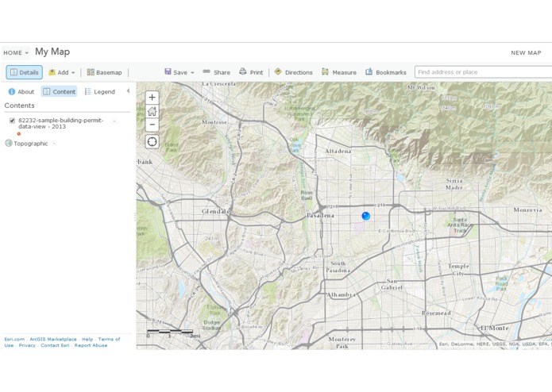Click the Pasadena label on the map
The height and width of the screenshot is (392, 552).
[x=320, y=215]
